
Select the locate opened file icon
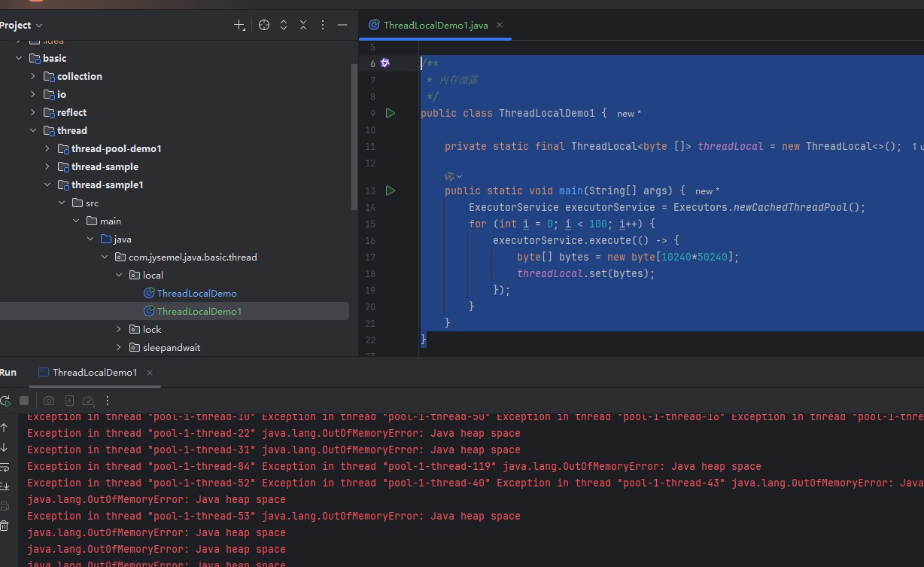point(264,25)
